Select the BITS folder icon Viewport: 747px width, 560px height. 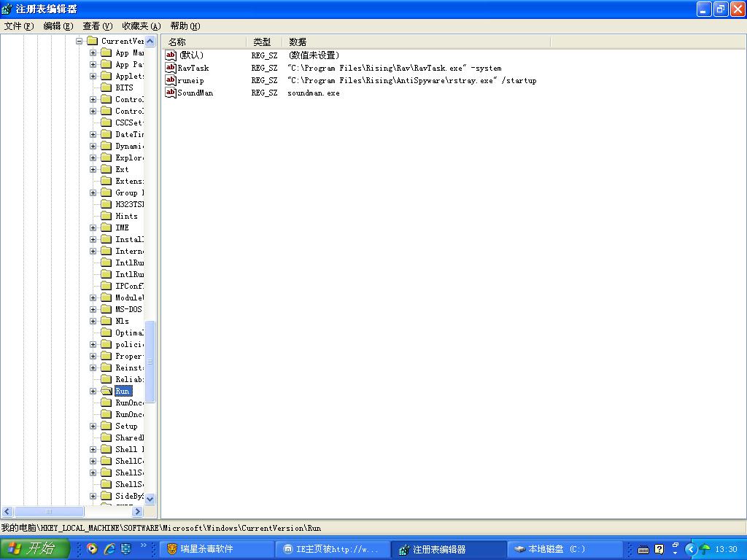pos(107,87)
